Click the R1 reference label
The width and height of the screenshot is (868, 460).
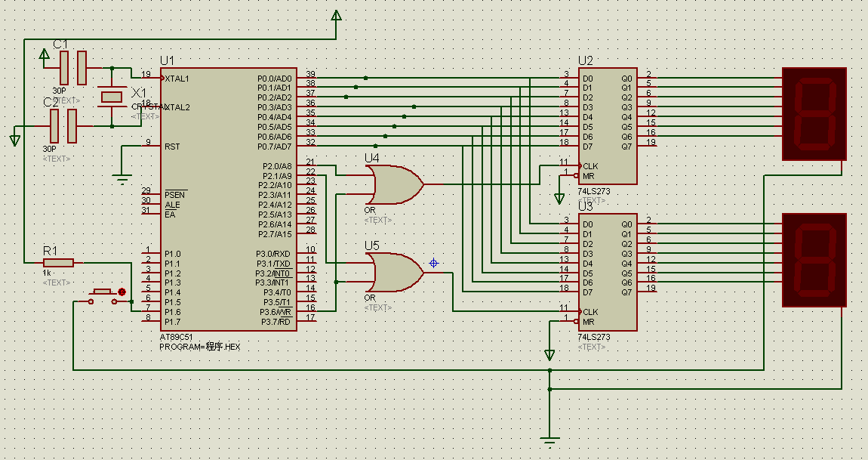pos(51,251)
